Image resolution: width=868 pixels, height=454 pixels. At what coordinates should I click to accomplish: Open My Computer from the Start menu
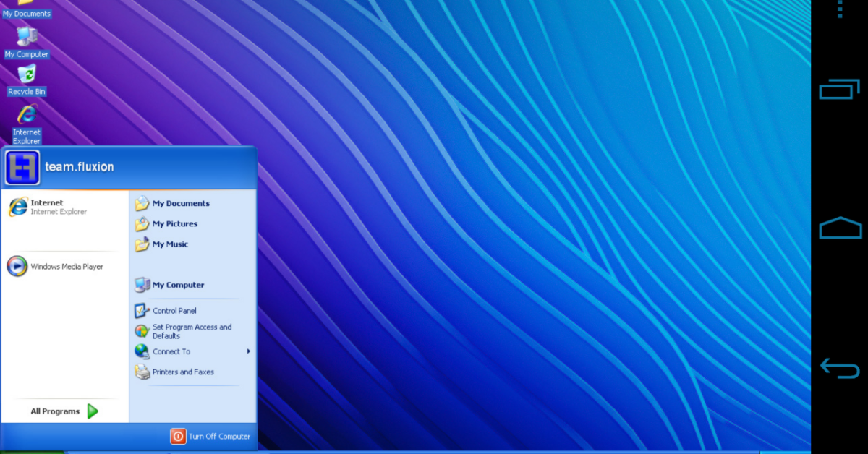[x=178, y=285]
